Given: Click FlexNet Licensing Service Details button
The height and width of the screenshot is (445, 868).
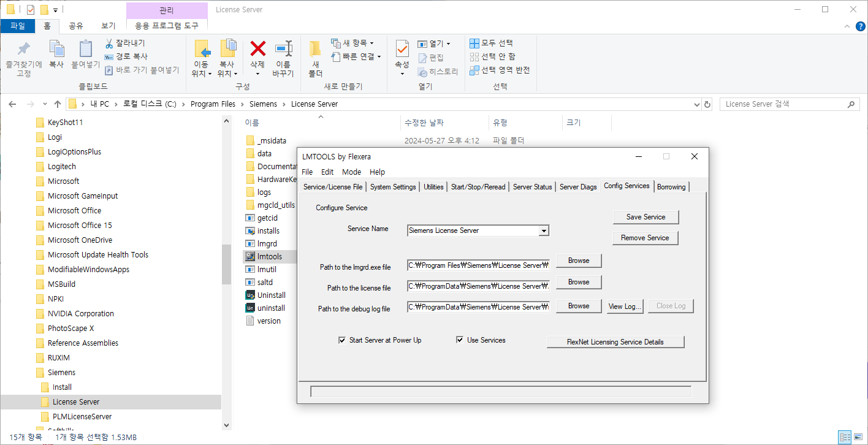Looking at the screenshot, I should (x=615, y=342).
